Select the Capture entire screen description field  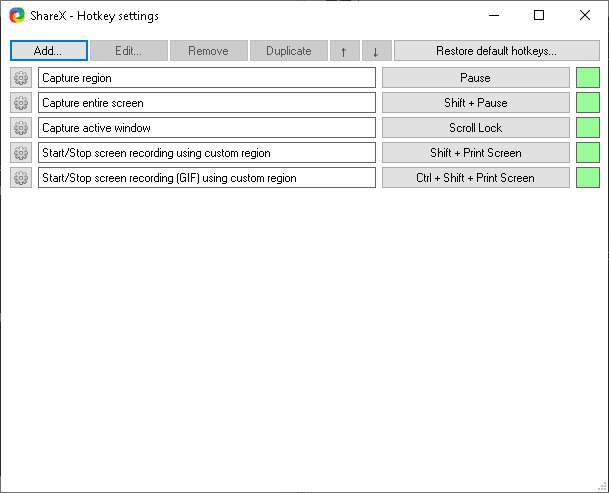[206, 103]
